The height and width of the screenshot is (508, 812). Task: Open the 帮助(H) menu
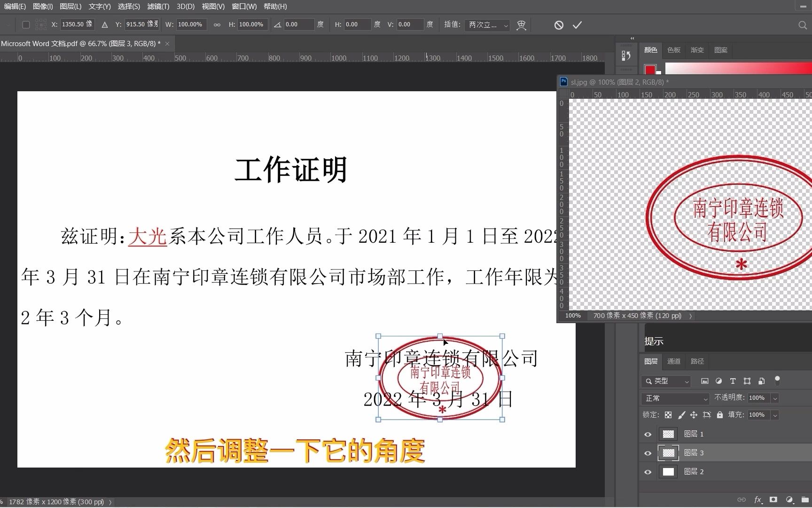[275, 7]
